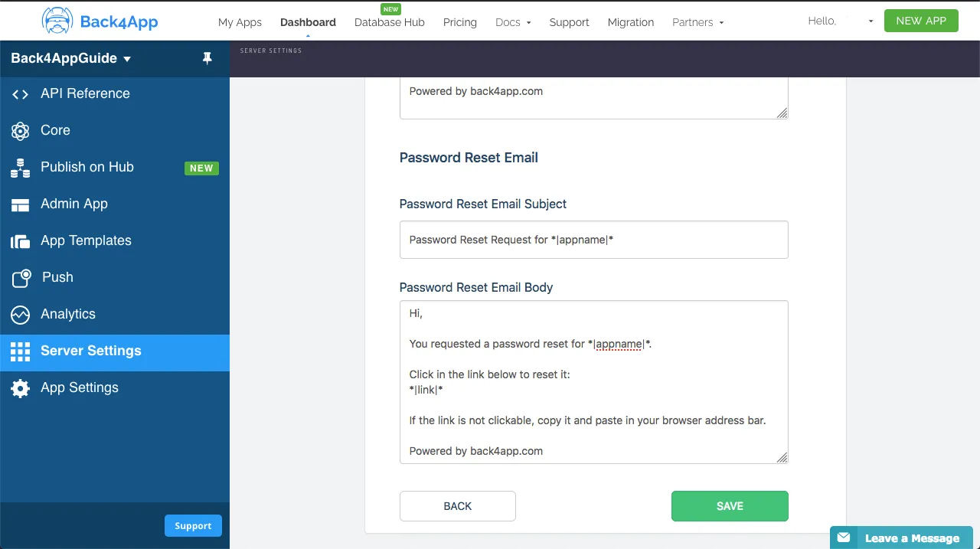This screenshot has height=549, width=980.
Task: Switch to the Database Hub tab
Action: pos(389,22)
